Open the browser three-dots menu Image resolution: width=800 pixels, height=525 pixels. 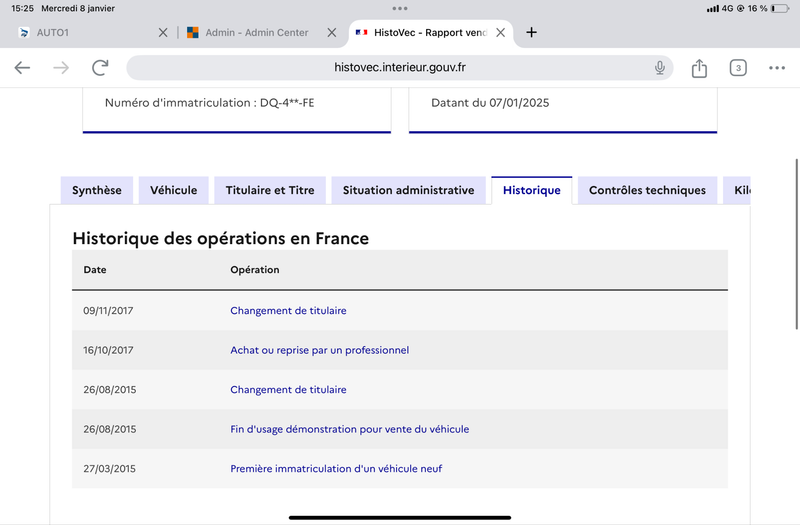point(777,68)
